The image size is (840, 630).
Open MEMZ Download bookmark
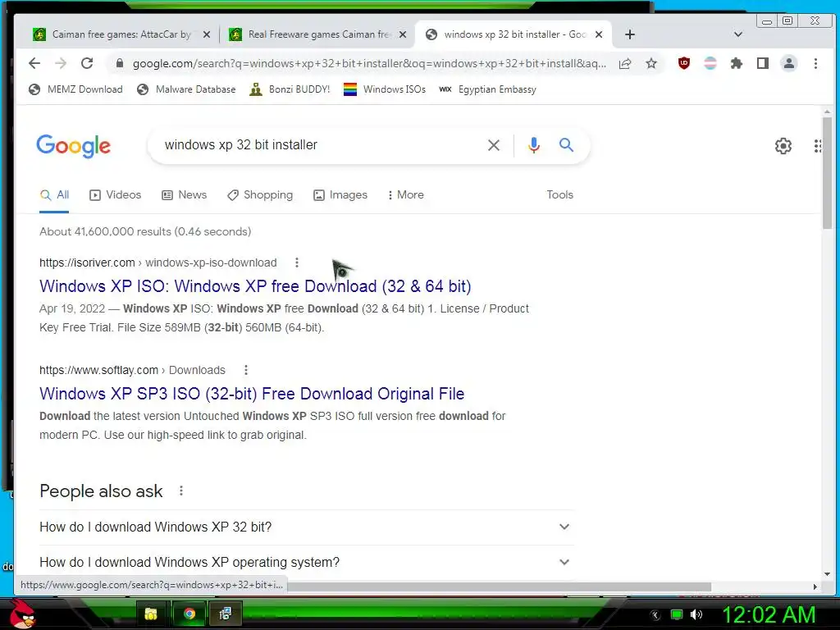[75, 89]
